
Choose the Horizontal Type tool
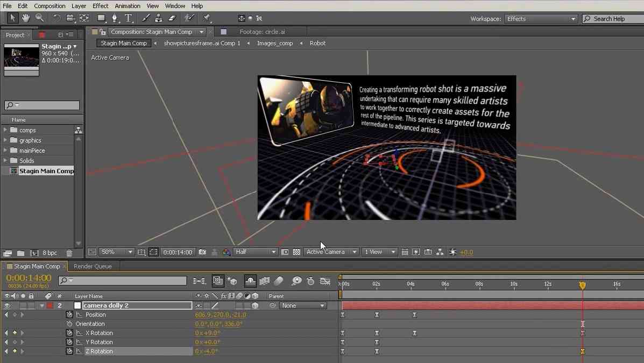(x=129, y=18)
